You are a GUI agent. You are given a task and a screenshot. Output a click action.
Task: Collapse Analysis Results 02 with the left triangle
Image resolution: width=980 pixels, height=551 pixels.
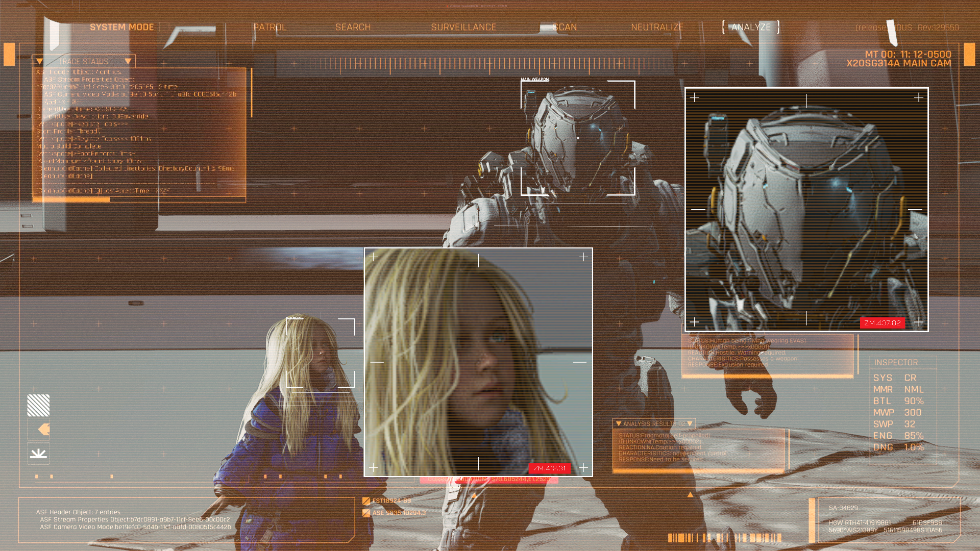pyautogui.click(x=619, y=423)
